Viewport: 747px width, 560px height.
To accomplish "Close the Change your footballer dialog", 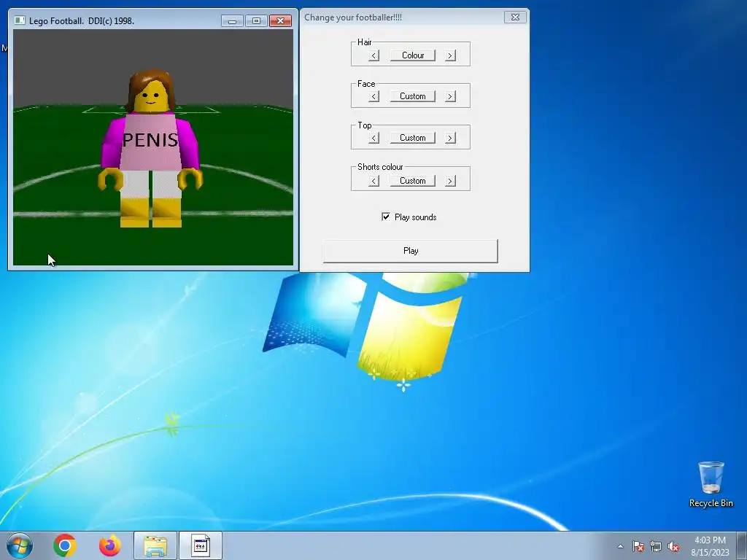I will pos(515,17).
